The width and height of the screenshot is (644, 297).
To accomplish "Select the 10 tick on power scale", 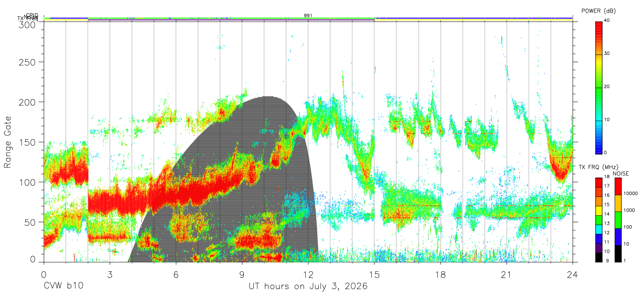I will [x=607, y=120].
